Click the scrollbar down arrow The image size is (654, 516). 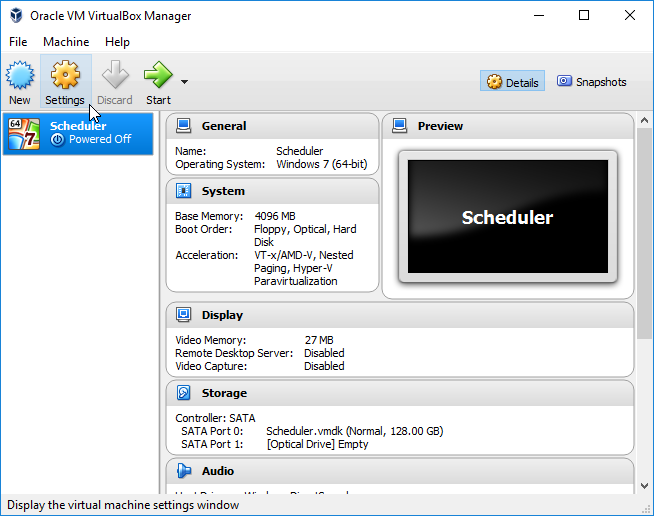click(x=644, y=486)
